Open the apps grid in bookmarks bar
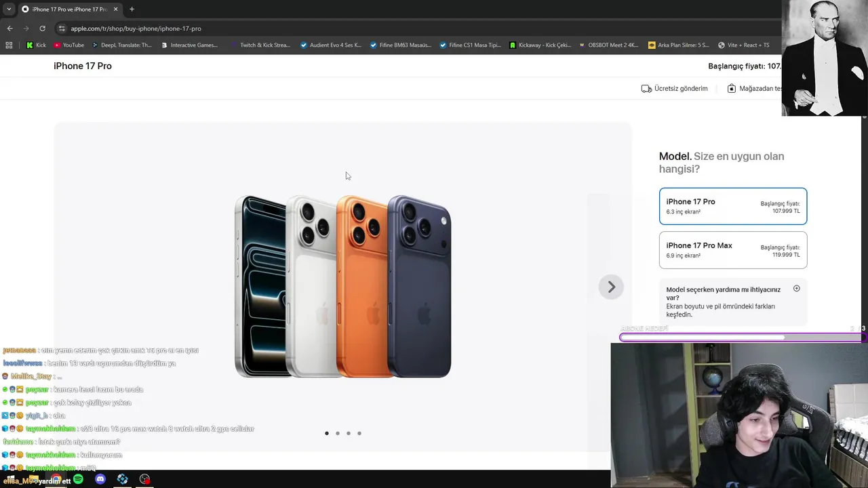868x488 pixels. click(9, 45)
